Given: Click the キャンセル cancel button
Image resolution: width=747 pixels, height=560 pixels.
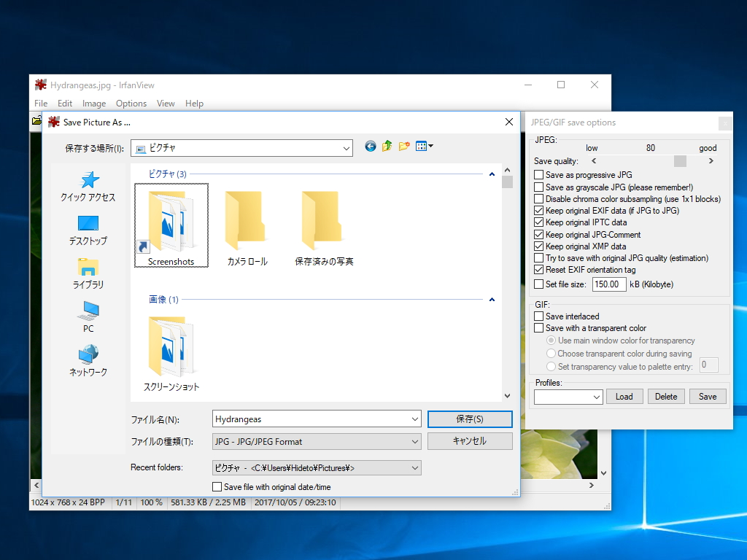Looking at the screenshot, I should coord(470,441).
